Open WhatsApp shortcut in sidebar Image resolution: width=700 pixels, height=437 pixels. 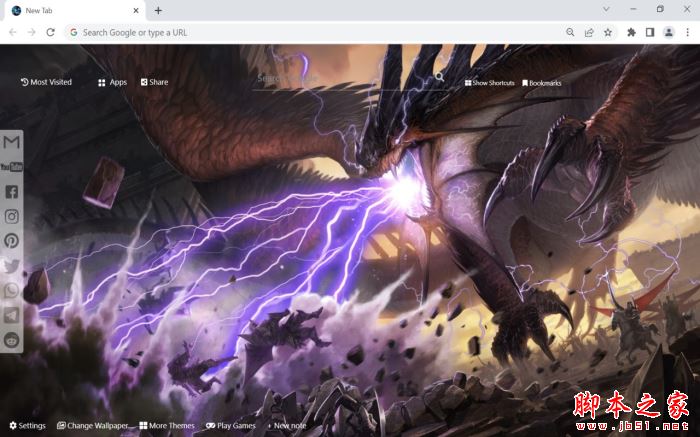[x=12, y=291]
